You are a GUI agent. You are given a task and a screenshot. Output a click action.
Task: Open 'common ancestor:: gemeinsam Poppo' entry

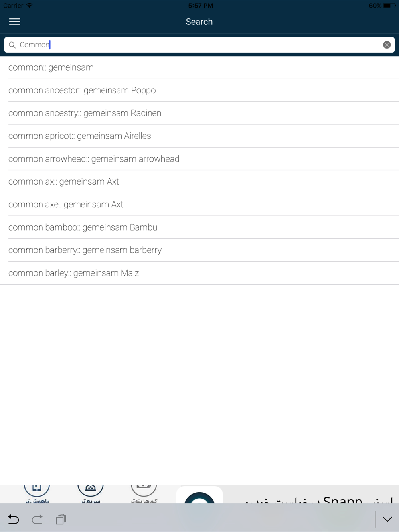pos(199,90)
